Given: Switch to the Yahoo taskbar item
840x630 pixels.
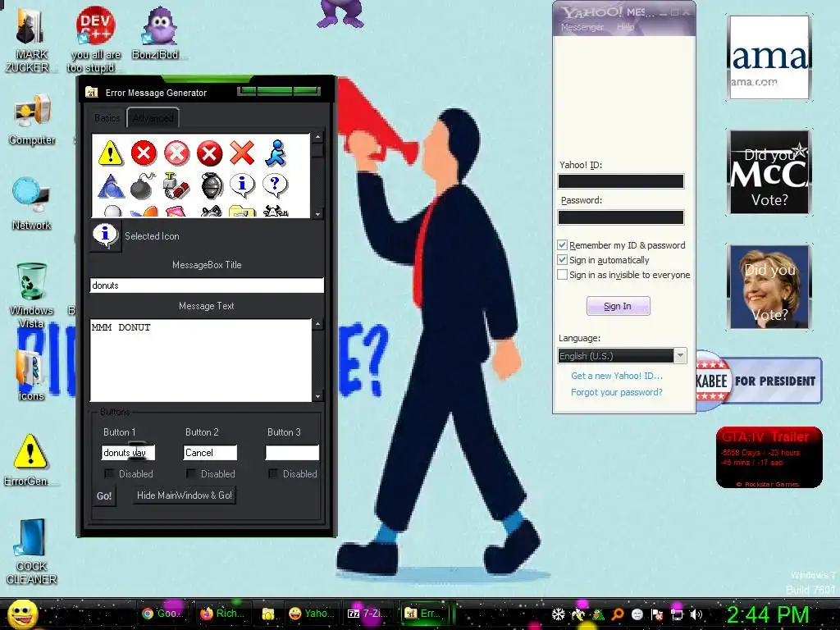Looking at the screenshot, I should tap(311, 614).
